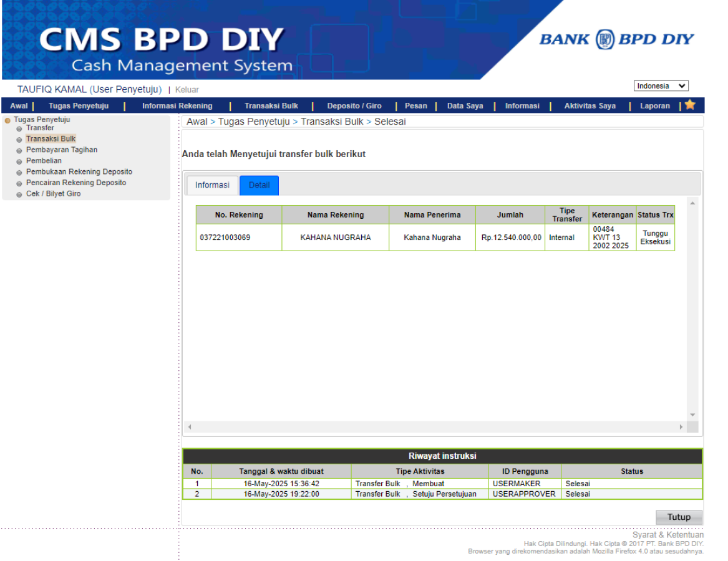The height and width of the screenshot is (561, 728).
Task: Click the No. Rekening column header
Action: [x=239, y=215]
